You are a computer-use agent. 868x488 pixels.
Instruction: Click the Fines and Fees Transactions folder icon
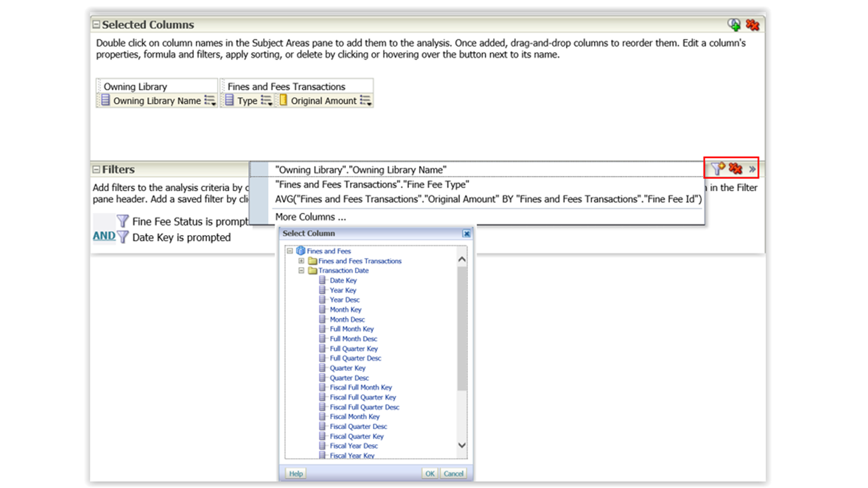click(313, 261)
